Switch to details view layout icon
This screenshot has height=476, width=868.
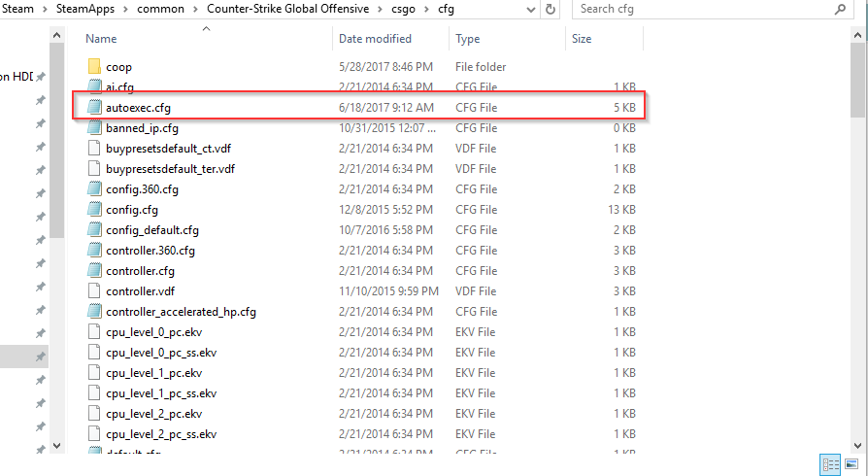(x=831, y=463)
